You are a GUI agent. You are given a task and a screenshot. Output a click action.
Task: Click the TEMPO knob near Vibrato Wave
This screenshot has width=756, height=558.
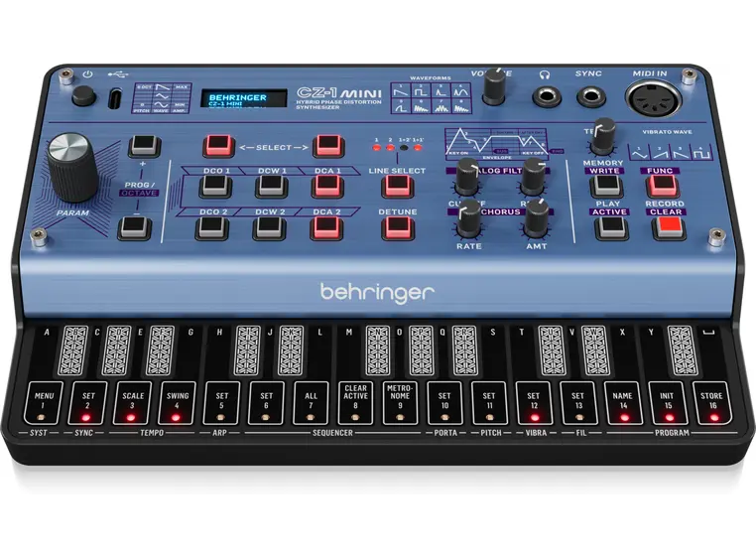(x=603, y=135)
